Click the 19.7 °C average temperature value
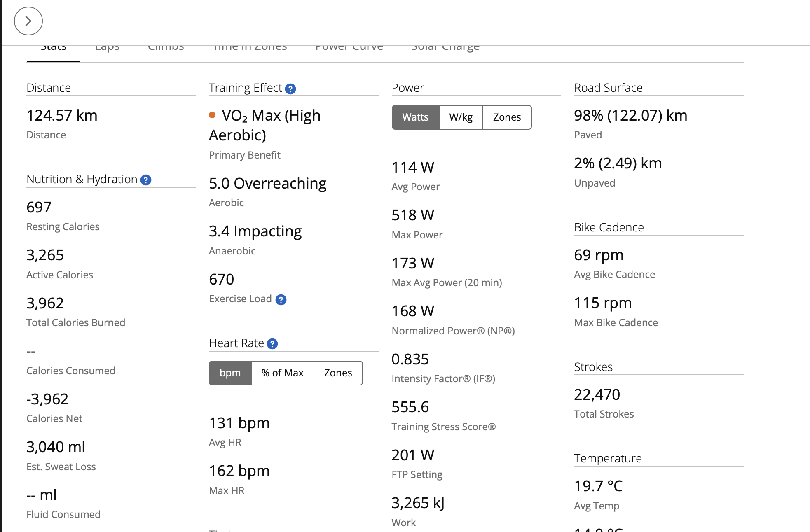 pos(598,486)
